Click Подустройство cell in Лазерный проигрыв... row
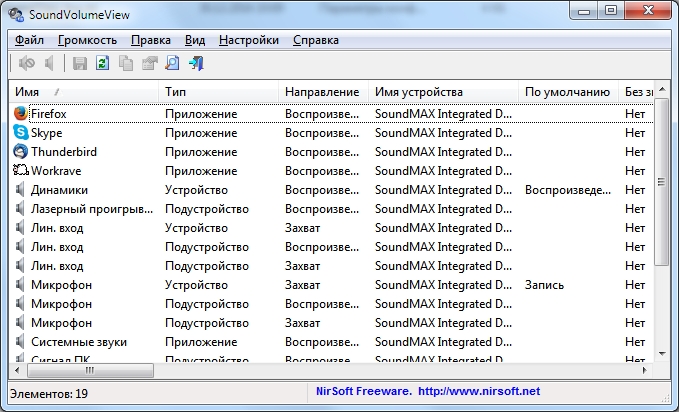 [x=207, y=209]
